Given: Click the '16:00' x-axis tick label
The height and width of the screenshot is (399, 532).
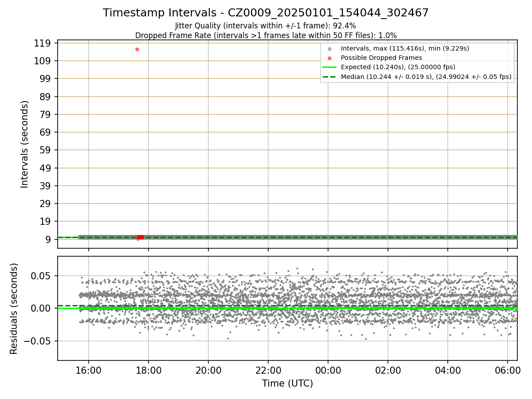Looking at the screenshot, I should [89, 371].
